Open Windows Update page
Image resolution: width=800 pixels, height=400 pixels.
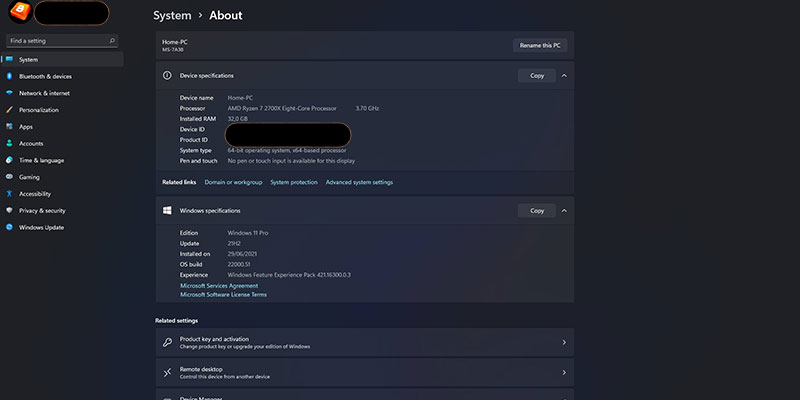[62, 228]
